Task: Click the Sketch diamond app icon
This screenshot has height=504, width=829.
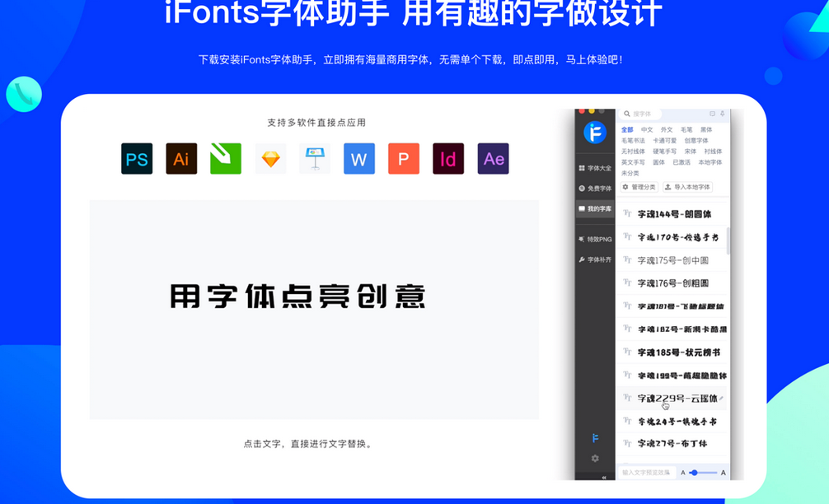Action: click(270, 158)
